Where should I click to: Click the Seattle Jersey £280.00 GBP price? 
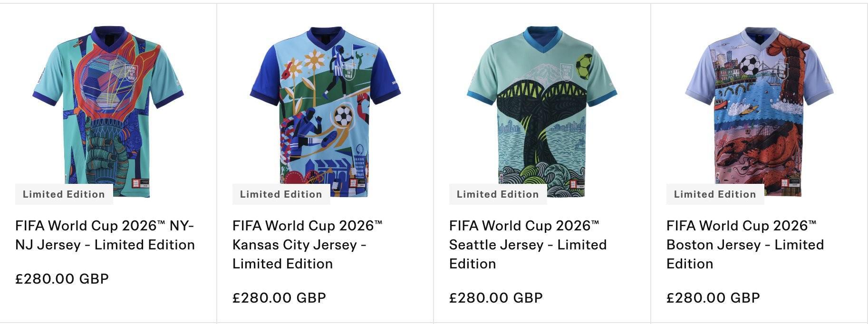click(496, 298)
